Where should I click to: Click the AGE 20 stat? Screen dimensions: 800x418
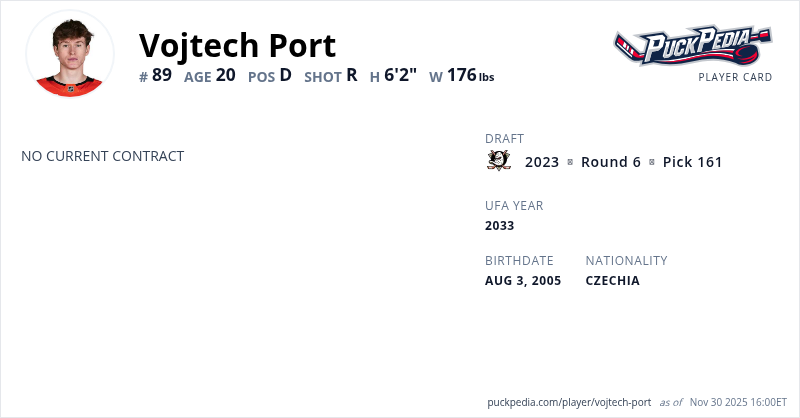[x=210, y=75]
